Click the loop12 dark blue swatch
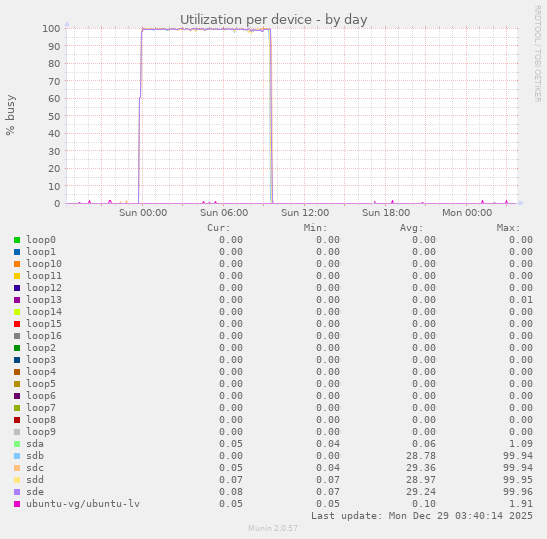Image resolution: width=547 pixels, height=539 pixels. coord(17,288)
